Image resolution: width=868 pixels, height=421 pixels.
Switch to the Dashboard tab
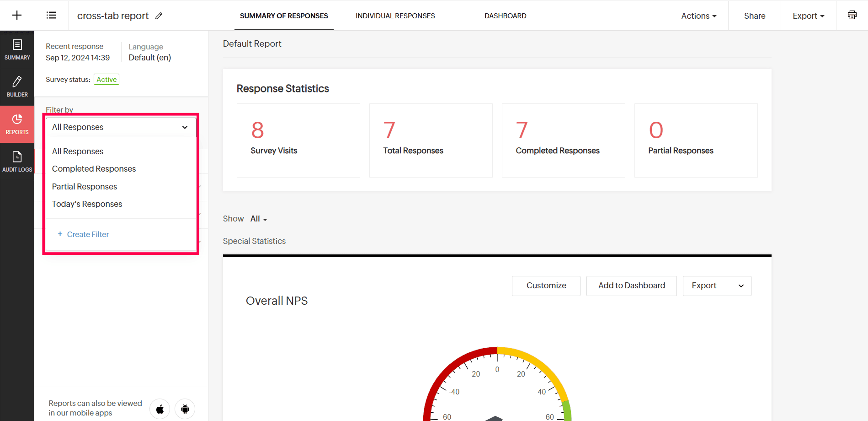[x=505, y=16]
